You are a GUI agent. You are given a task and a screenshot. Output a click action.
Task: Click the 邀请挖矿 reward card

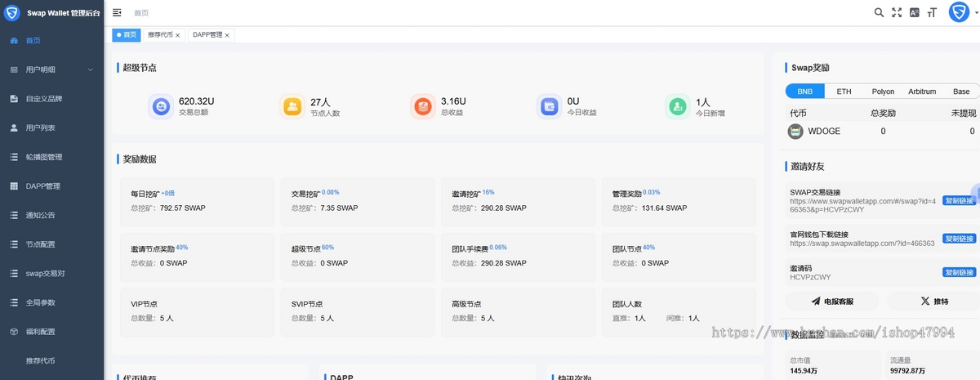pos(518,202)
